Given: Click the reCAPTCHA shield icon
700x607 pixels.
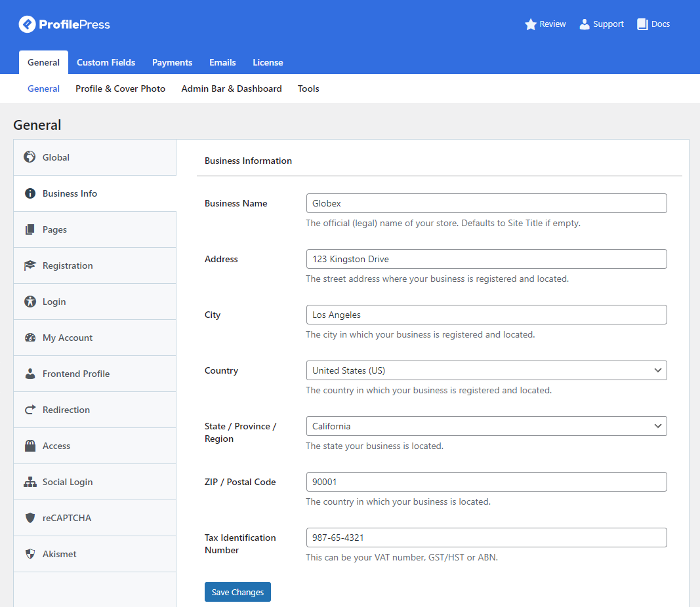Looking at the screenshot, I should pyautogui.click(x=30, y=518).
